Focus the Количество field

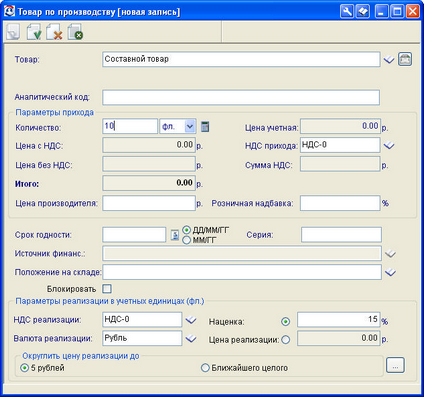[x=130, y=127]
